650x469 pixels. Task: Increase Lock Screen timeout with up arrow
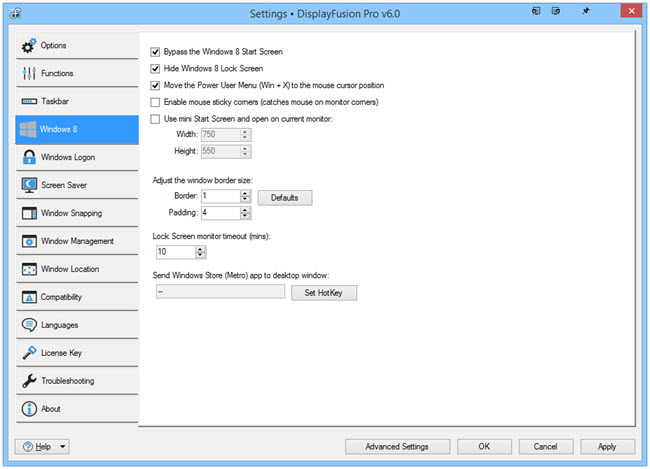200,249
